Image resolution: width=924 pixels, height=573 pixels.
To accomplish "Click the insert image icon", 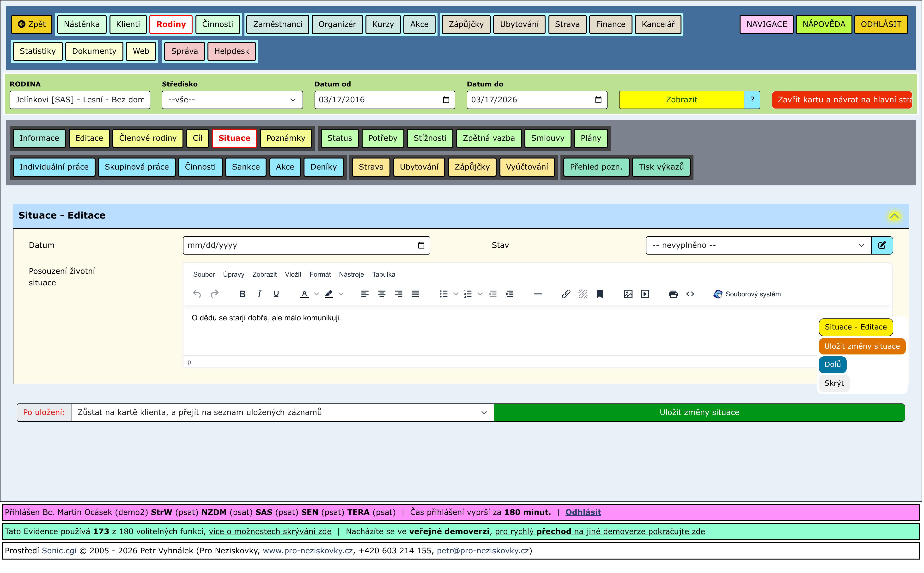I will [x=628, y=294].
